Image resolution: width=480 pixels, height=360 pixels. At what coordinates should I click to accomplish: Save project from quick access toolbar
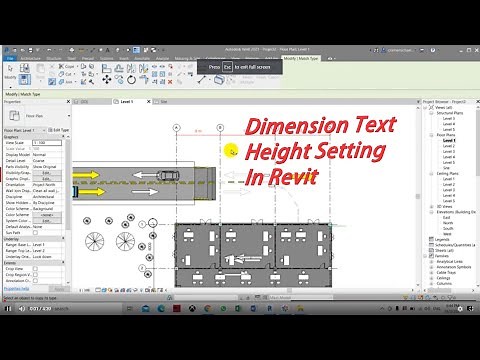30,50
